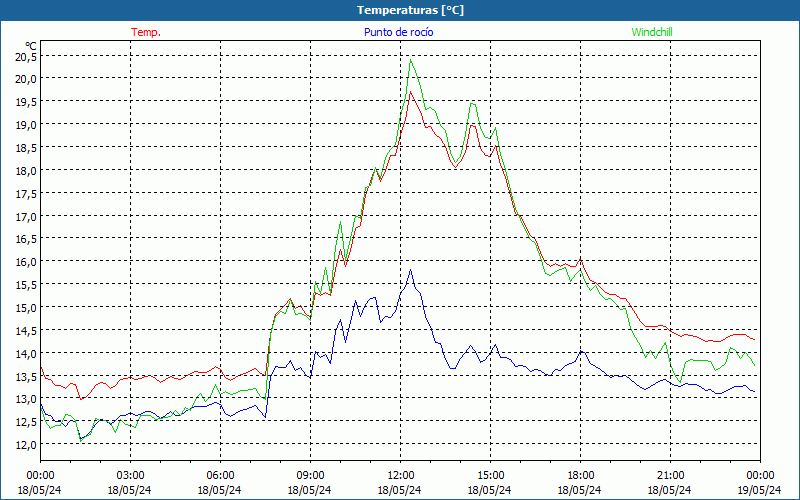This screenshot has height=500, width=800.
Task: Click the "12,0" y-axis value
Action: (26, 445)
